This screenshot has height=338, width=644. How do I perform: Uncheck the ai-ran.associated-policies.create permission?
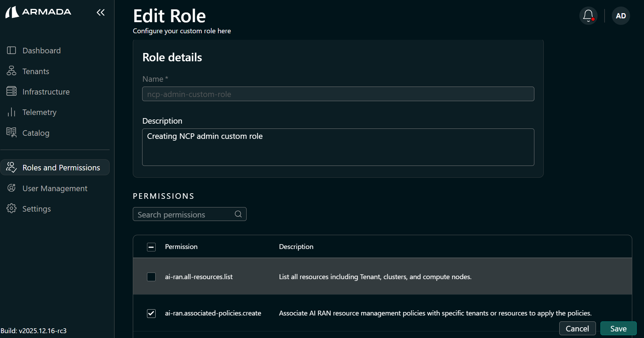(151, 313)
